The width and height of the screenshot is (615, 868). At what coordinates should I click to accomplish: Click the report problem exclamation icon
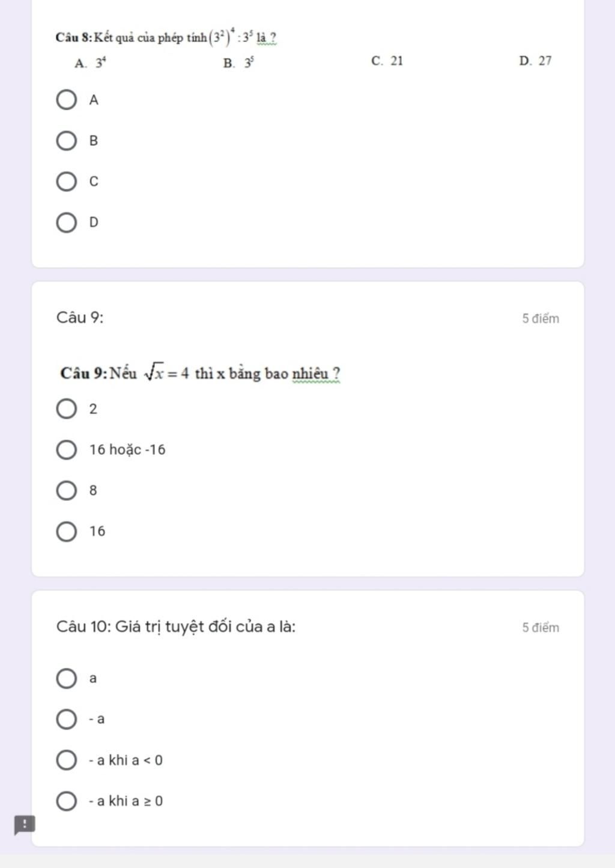pos(25,825)
